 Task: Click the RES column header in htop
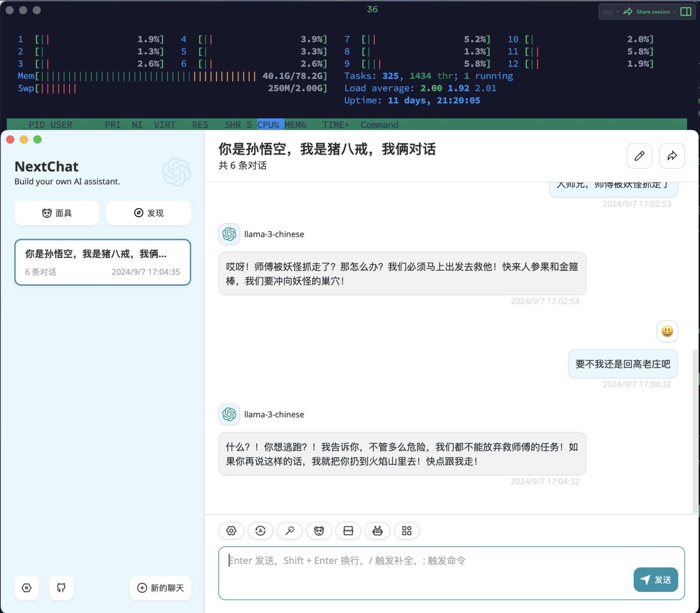[200, 125]
